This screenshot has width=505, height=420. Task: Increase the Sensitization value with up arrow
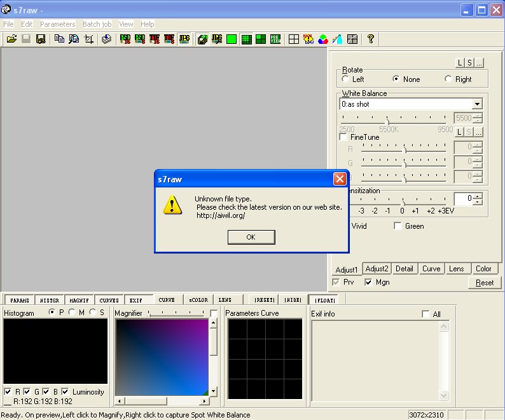point(478,196)
